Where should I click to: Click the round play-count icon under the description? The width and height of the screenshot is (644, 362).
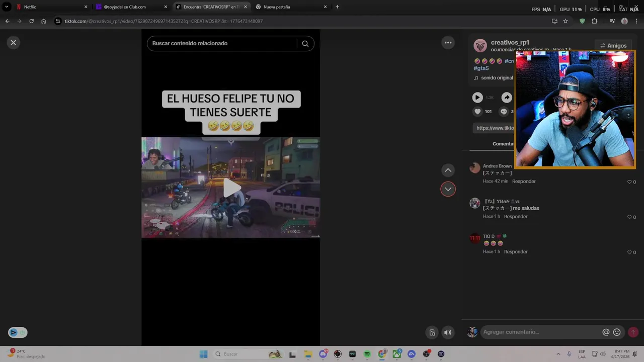[477, 98]
